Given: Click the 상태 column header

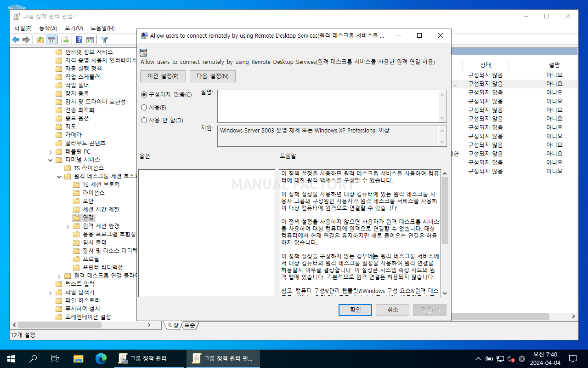Looking at the screenshot, I should click(486, 65).
